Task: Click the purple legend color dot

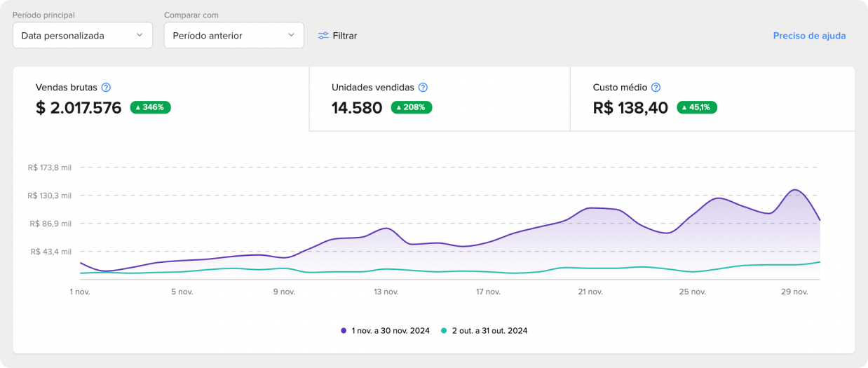Action: [344, 330]
